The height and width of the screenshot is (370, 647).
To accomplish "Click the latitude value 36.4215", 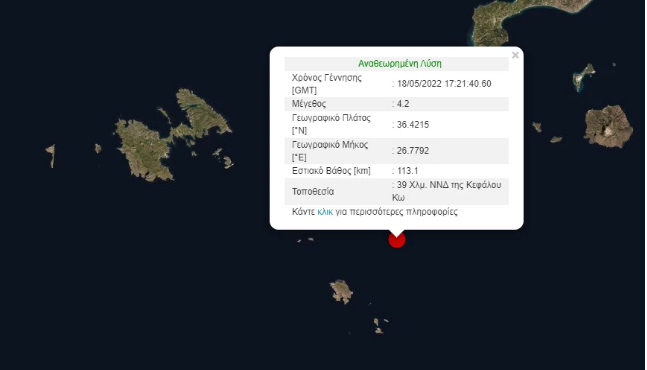I will coord(413,125).
